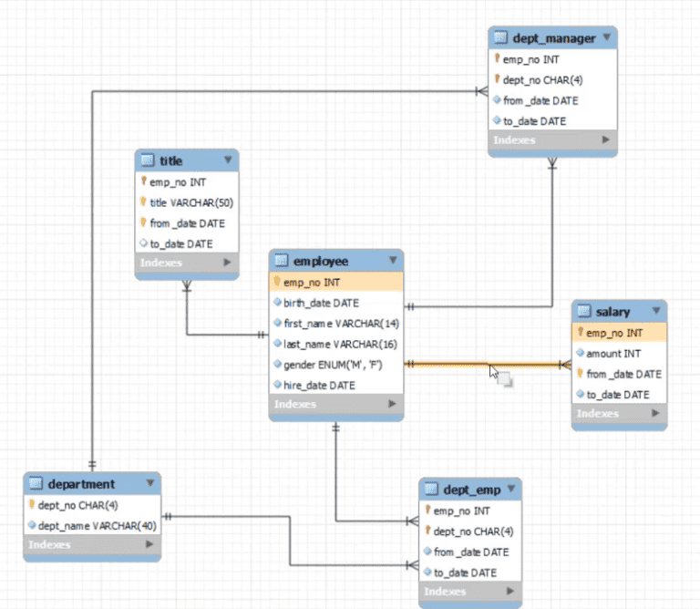This screenshot has height=609, width=700.
Task: Collapse the dept_emp table columns
Action: click(511, 489)
